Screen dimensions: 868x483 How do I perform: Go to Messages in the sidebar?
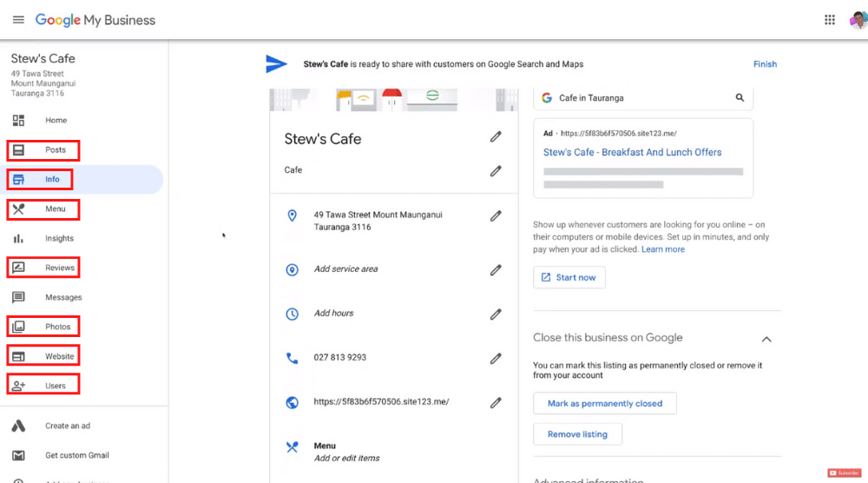pyautogui.click(x=63, y=297)
